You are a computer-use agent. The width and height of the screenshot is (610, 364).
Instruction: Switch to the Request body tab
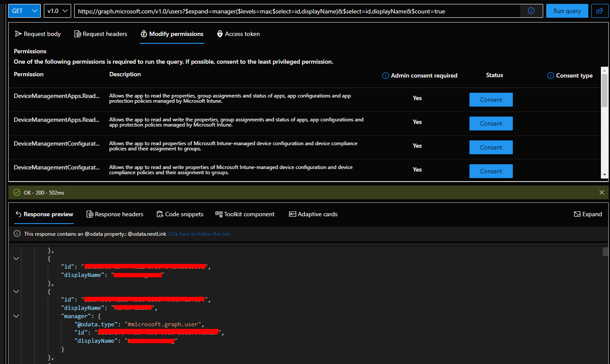[38, 34]
